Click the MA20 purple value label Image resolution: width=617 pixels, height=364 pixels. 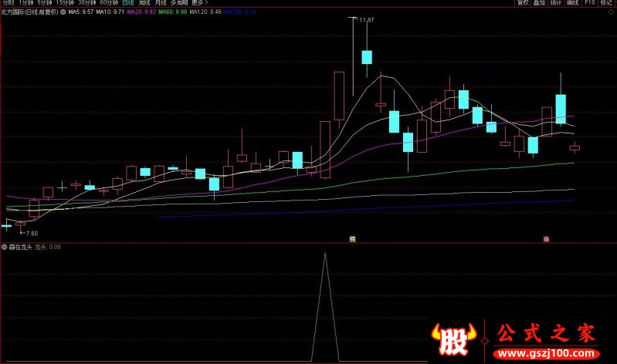141,13
